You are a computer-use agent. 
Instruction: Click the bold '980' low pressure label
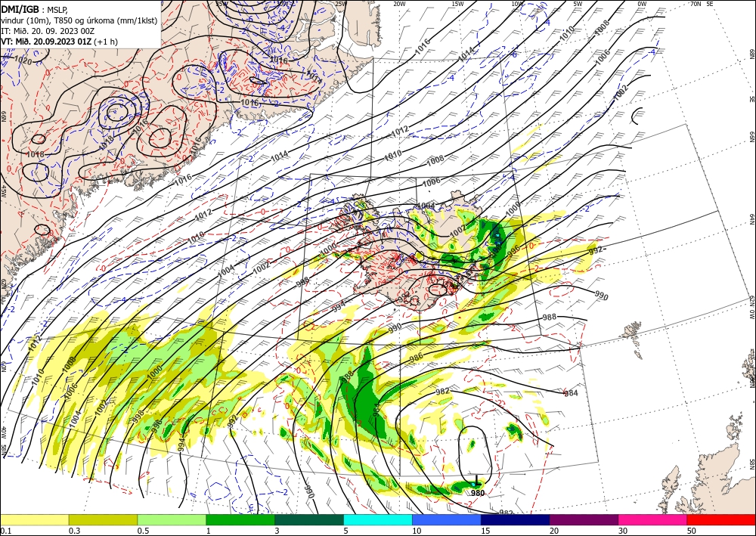(x=477, y=493)
